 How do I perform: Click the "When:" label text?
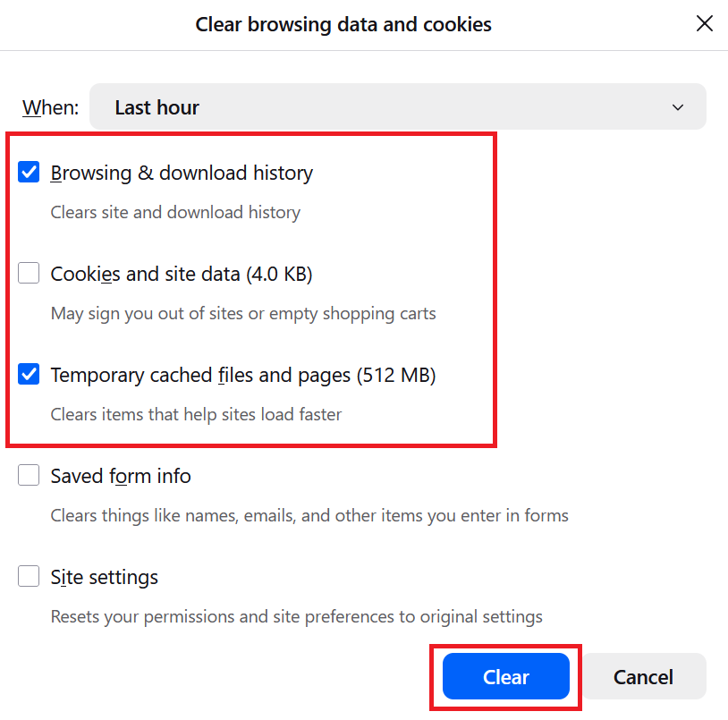[50, 107]
